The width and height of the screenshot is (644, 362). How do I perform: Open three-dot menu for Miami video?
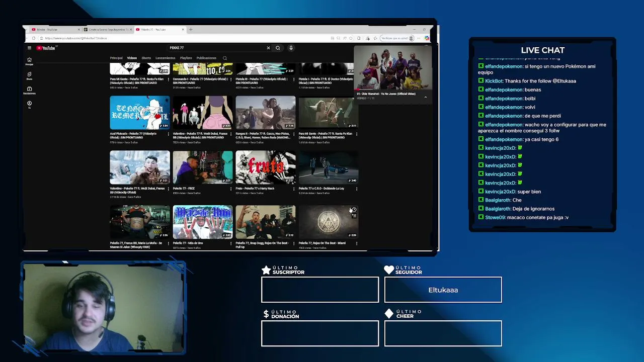click(357, 243)
